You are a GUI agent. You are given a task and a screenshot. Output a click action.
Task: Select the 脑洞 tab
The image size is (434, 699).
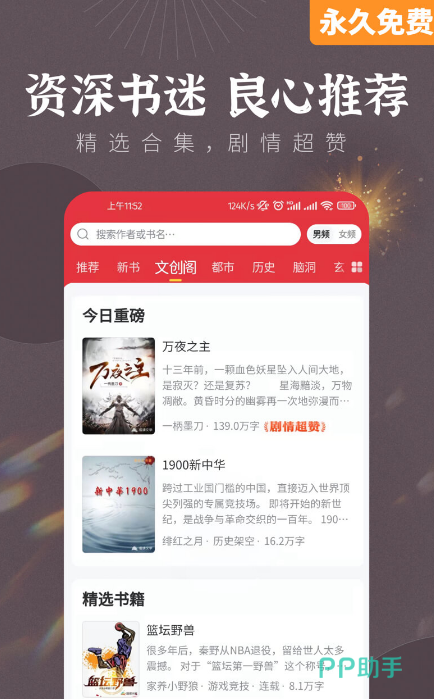click(x=304, y=267)
